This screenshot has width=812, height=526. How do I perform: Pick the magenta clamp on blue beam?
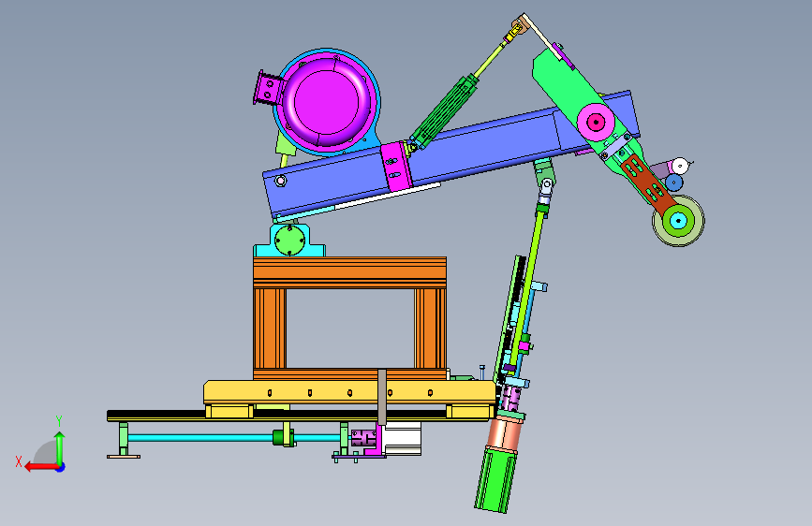tap(397, 167)
